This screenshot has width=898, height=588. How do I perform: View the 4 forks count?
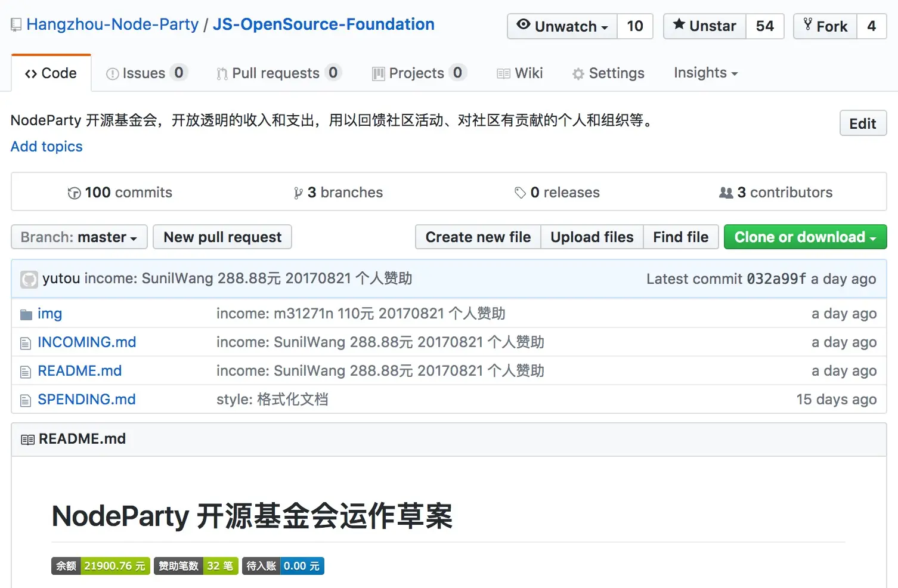pos(872,26)
